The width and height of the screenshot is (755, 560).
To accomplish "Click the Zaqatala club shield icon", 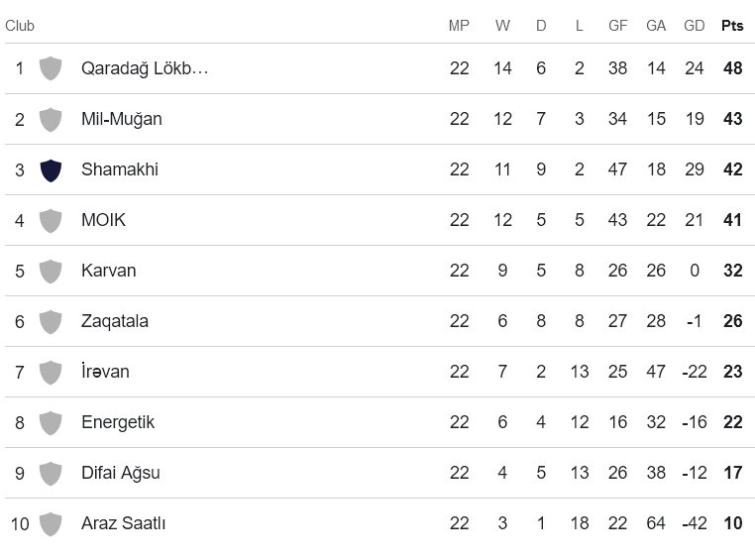I will tap(51, 321).
